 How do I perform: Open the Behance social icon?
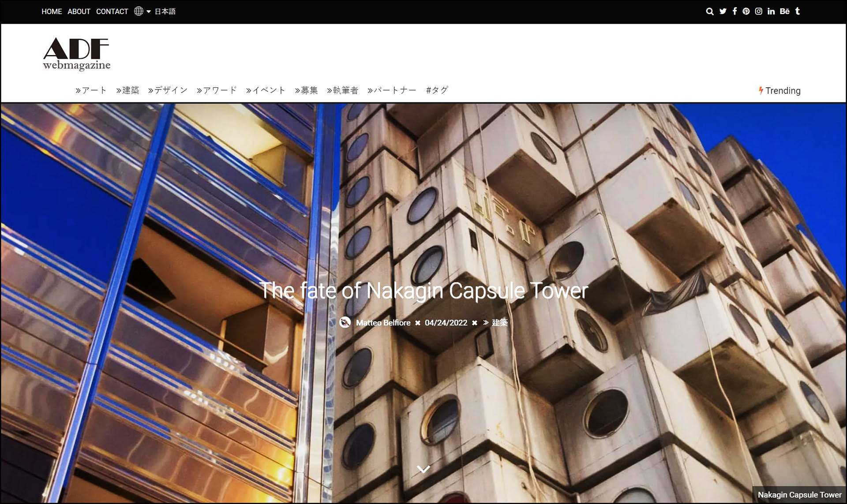coord(784,11)
